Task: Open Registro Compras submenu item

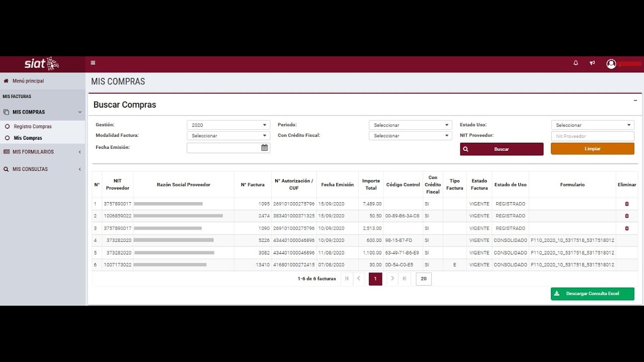Action: click(33, 127)
